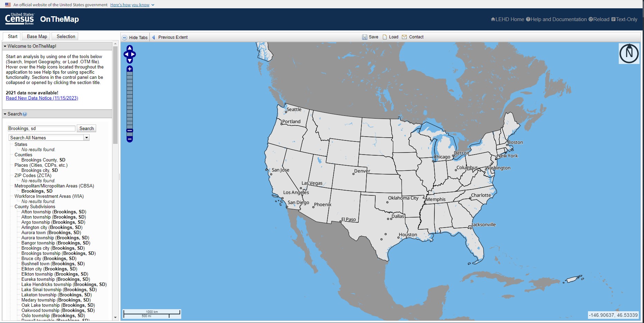Hide the tabs panel
The image size is (644, 323).
coord(135,37)
